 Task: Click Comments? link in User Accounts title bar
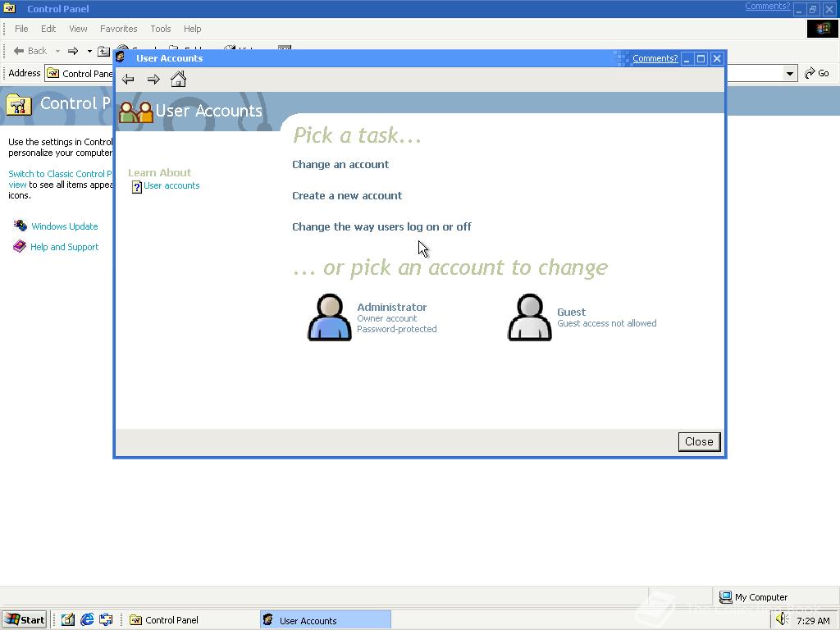point(655,58)
